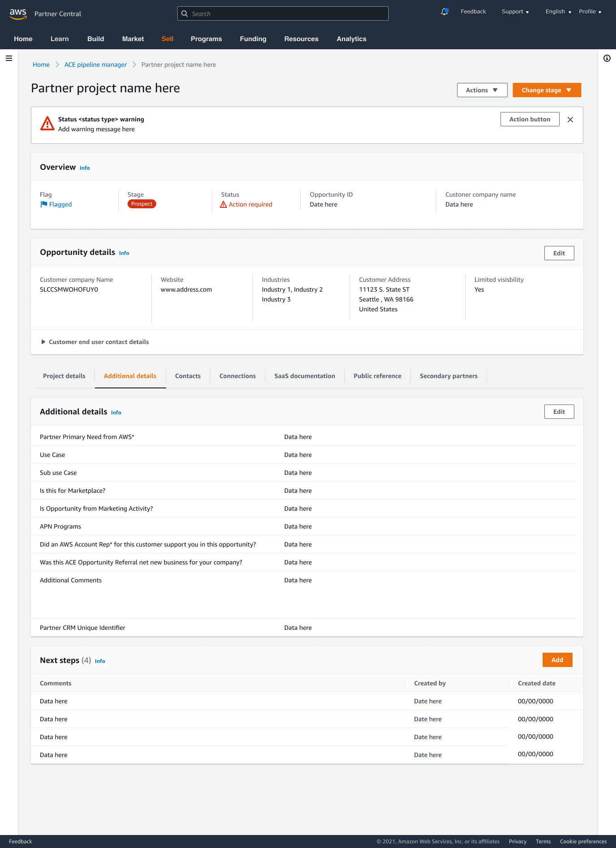Dismiss the warning banner with X
Viewport: 616px width, 848px height.
click(x=570, y=120)
